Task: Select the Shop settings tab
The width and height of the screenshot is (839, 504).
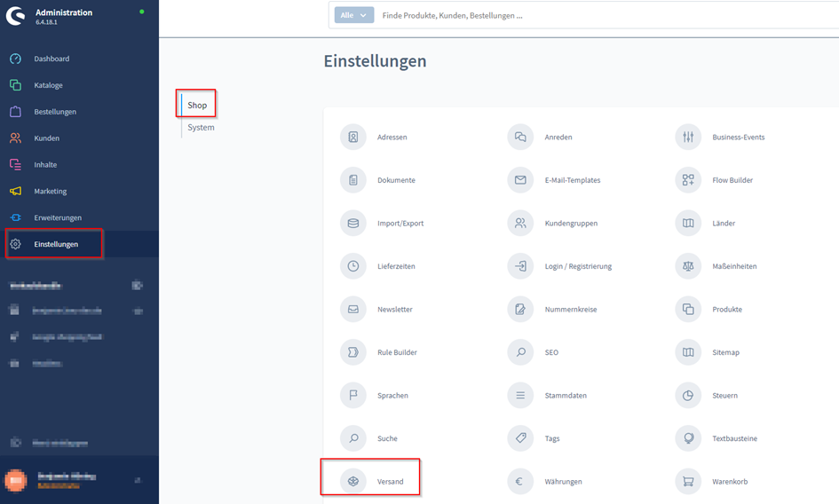Action: point(197,105)
